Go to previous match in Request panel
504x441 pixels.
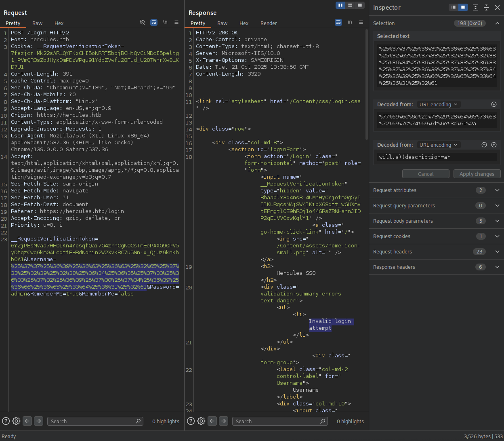(27, 421)
